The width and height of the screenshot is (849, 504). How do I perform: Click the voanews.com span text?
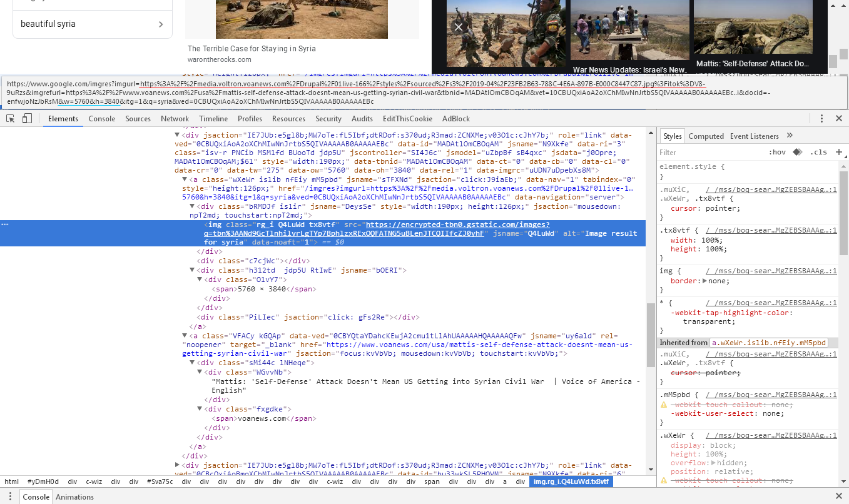point(261,418)
